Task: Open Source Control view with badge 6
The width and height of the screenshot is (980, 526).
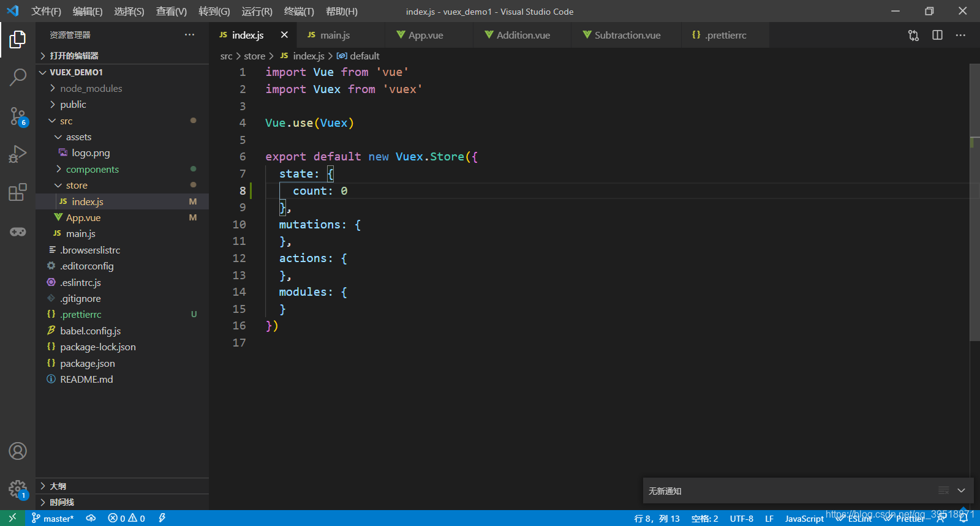Action: click(x=18, y=116)
